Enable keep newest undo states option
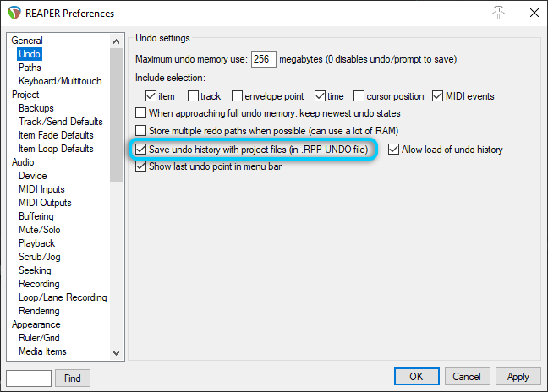Screen dimensions: 548x392 pos(141,113)
